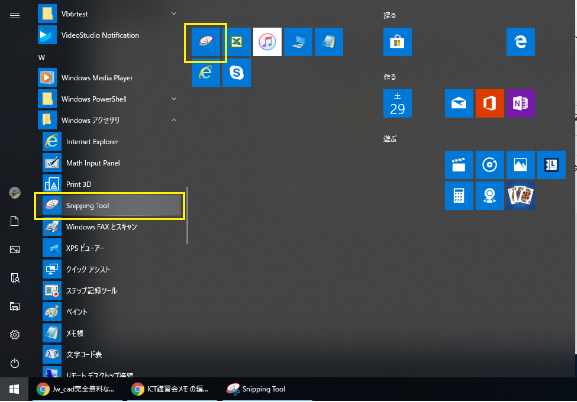Open the hamburger menu at top of Start
The height and width of the screenshot is (402, 577).
(15, 15)
